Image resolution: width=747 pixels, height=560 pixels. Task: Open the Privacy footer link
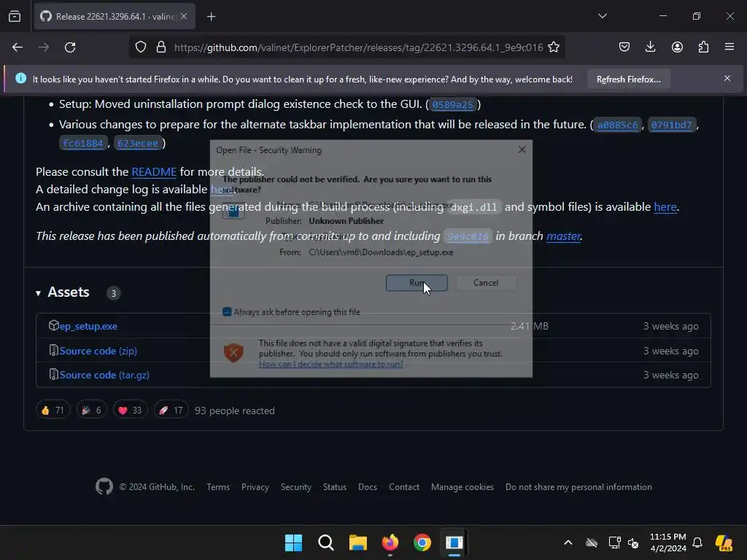(255, 487)
